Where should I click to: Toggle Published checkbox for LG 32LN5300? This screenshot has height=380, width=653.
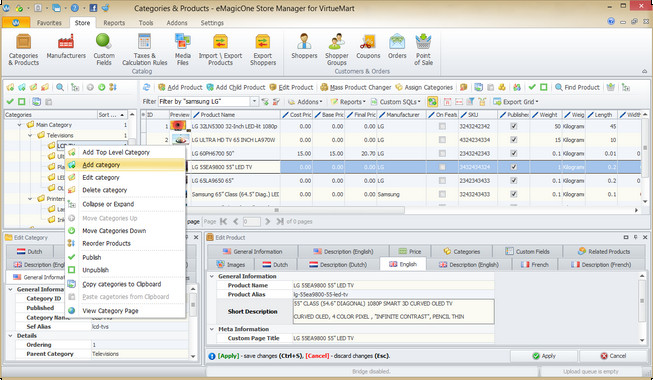pyautogui.click(x=513, y=126)
